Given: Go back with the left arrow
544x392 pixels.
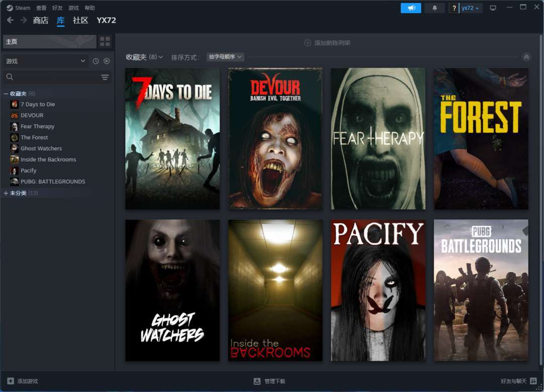Looking at the screenshot, I should (x=10, y=21).
